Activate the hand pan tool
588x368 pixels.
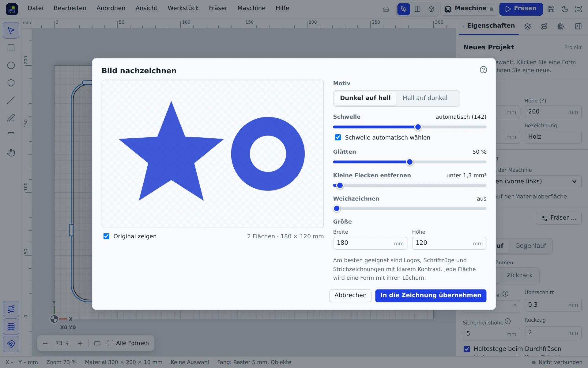coord(11,153)
